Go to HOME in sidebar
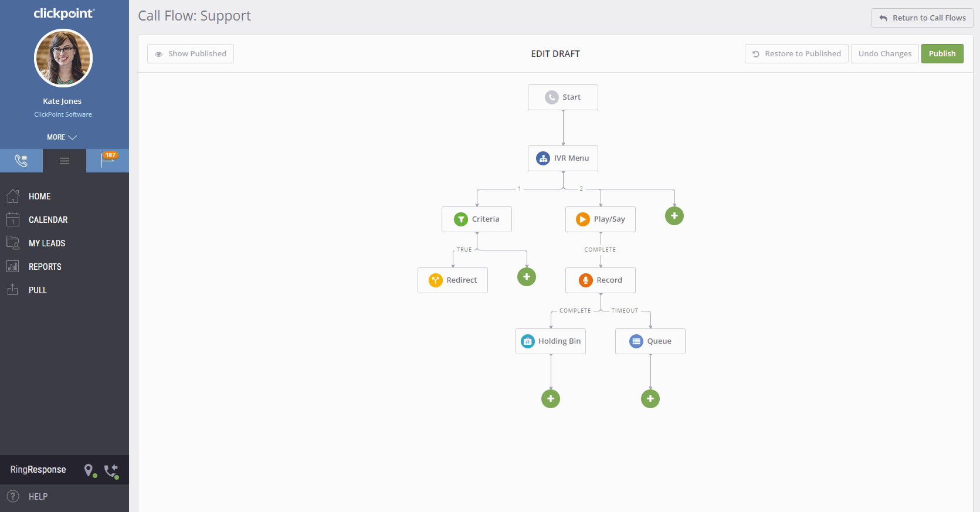This screenshot has height=512, width=980. coord(39,196)
